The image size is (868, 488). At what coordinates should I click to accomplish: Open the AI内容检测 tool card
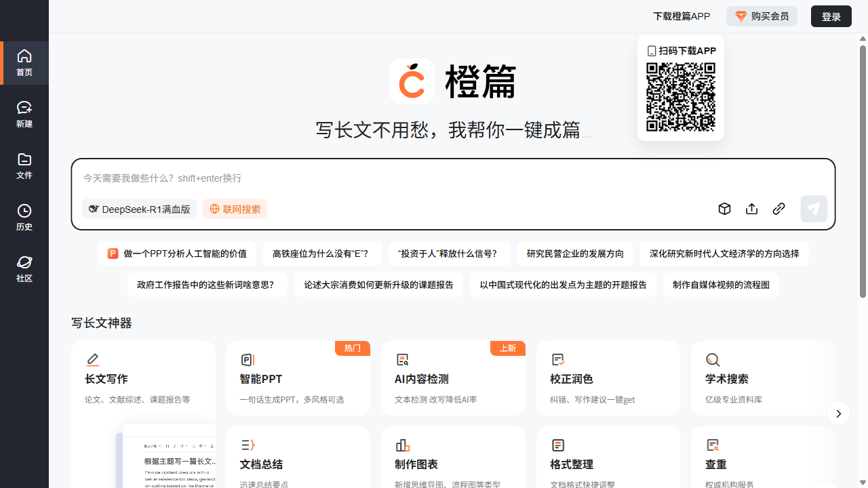(x=452, y=378)
